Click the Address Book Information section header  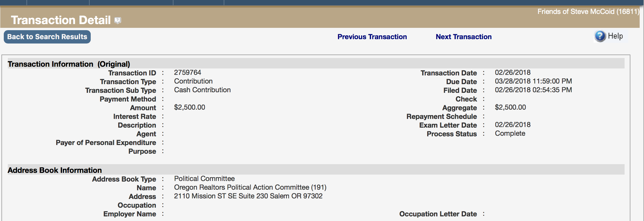55,170
